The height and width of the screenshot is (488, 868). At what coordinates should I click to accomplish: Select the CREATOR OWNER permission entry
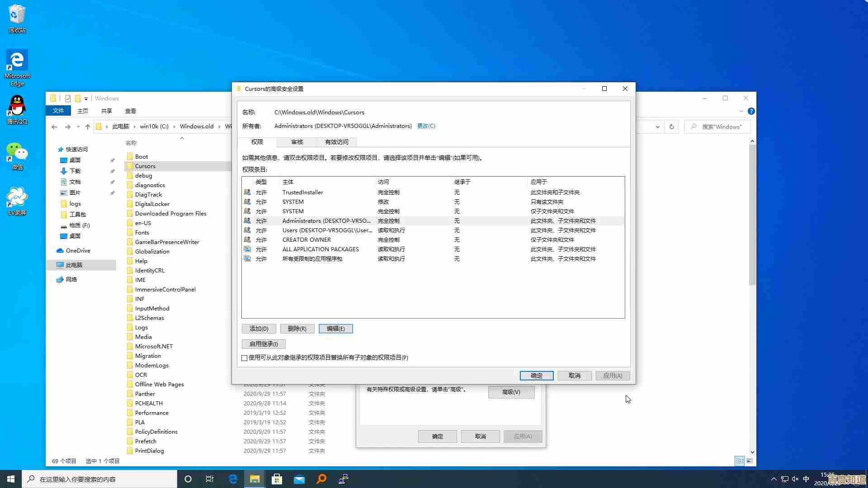(x=307, y=240)
